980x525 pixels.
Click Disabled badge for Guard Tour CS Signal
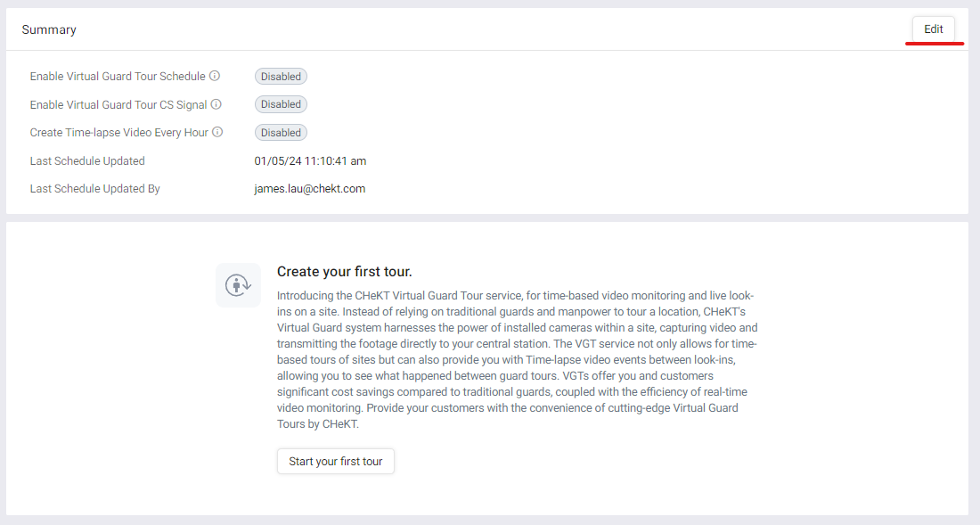pyautogui.click(x=281, y=104)
